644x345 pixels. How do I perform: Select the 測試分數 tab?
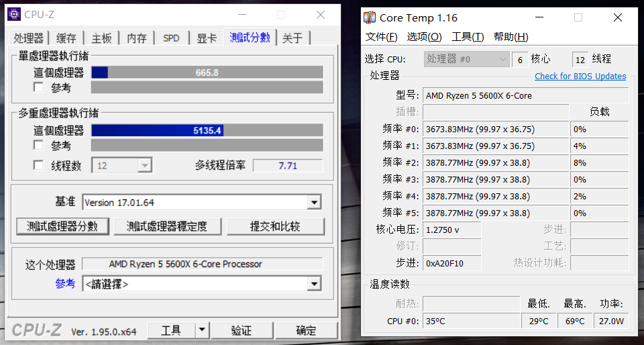[250, 38]
